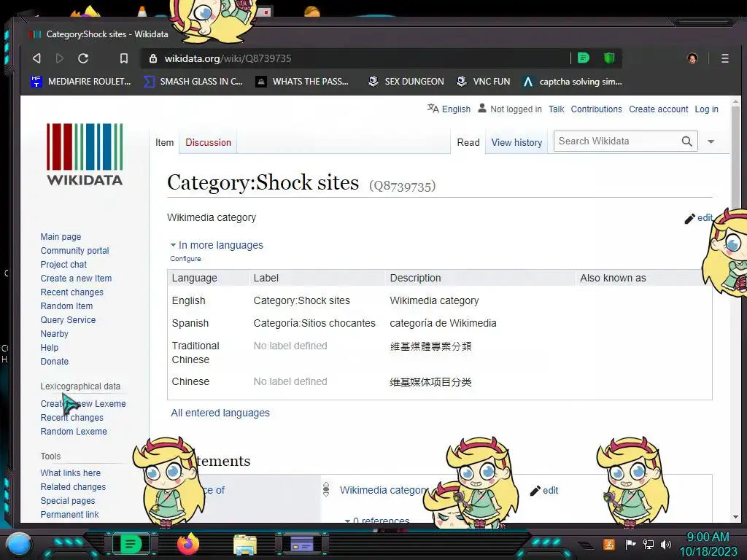
Task: Open Contributions link
Action: point(596,109)
